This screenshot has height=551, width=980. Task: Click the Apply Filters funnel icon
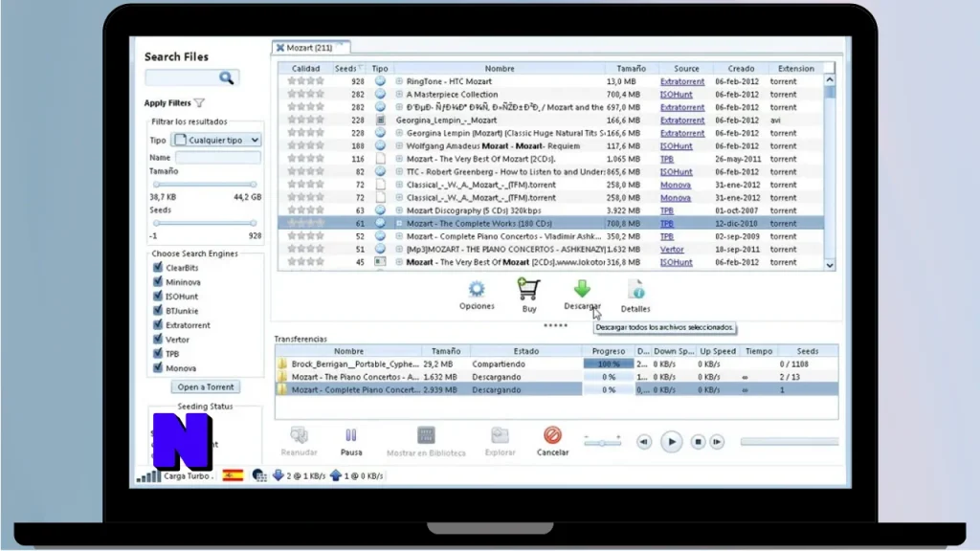(199, 103)
